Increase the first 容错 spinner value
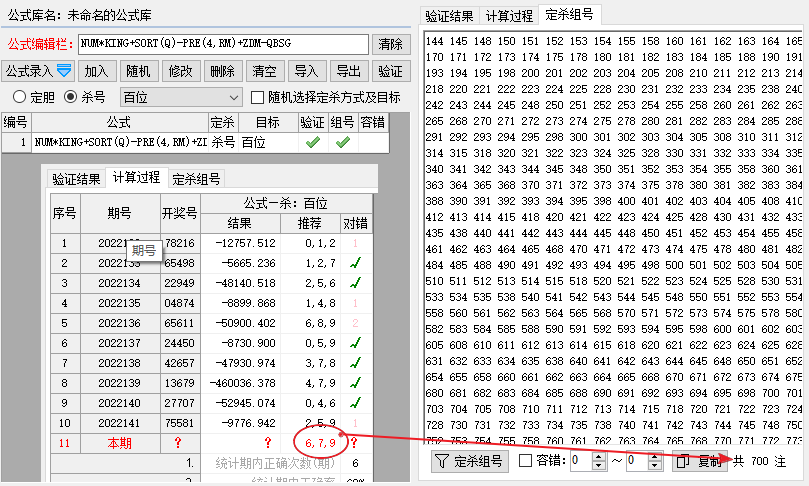 click(x=598, y=457)
